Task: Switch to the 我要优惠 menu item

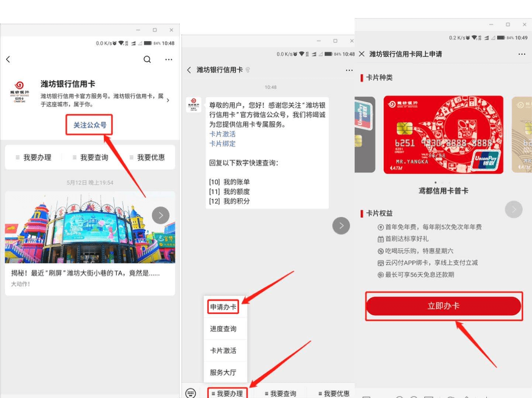Action: coord(334,393)
